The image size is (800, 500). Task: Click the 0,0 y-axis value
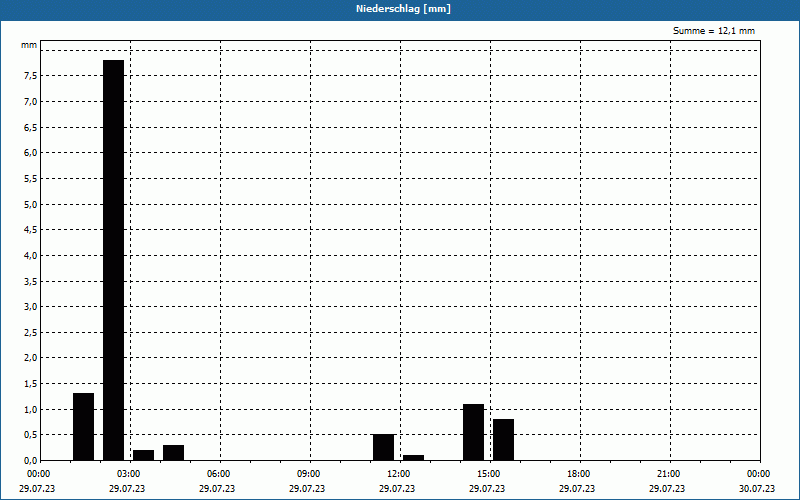point(31,460)
